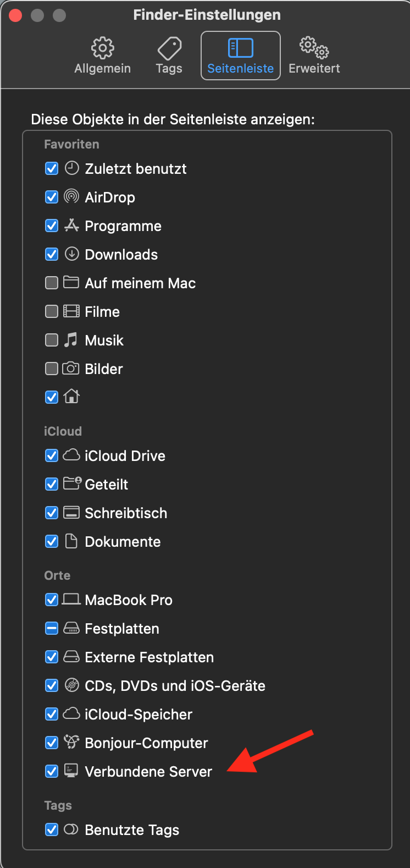Click the AirDrop icon in Favoriten
410x868 pixels.
(x=71, y=197)
